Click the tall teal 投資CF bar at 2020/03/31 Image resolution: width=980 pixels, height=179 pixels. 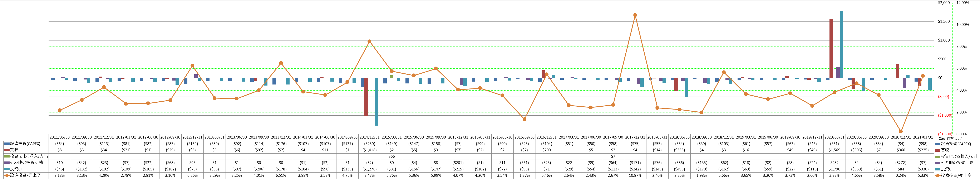coord(842,44)
